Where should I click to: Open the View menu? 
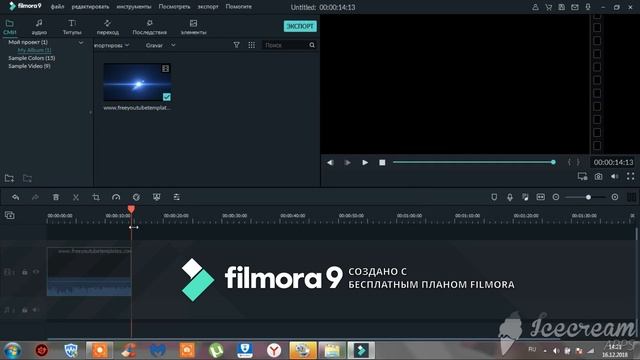[x=174, y=7]
